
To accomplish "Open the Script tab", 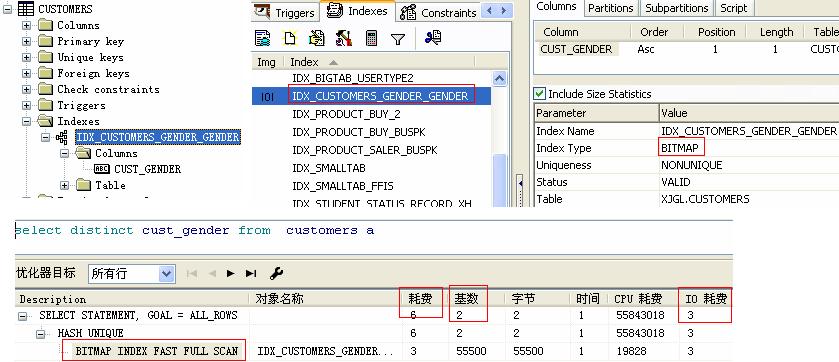I will click(733, 8).
